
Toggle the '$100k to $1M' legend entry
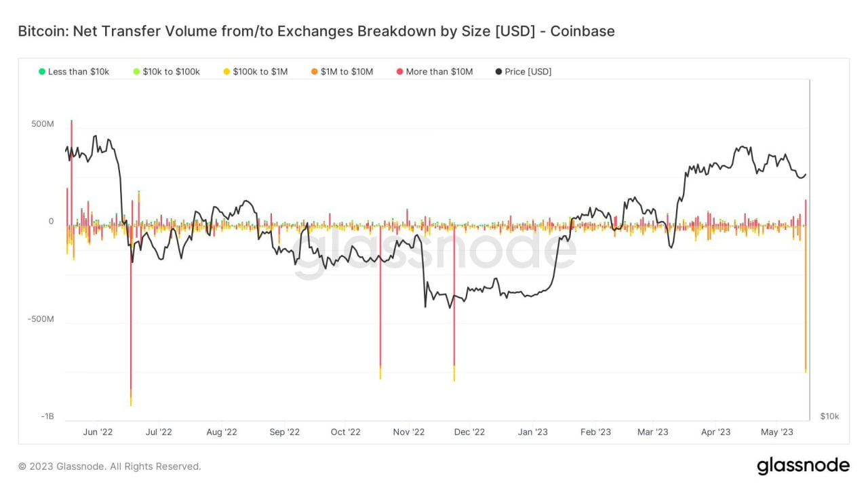click(255, 71)
